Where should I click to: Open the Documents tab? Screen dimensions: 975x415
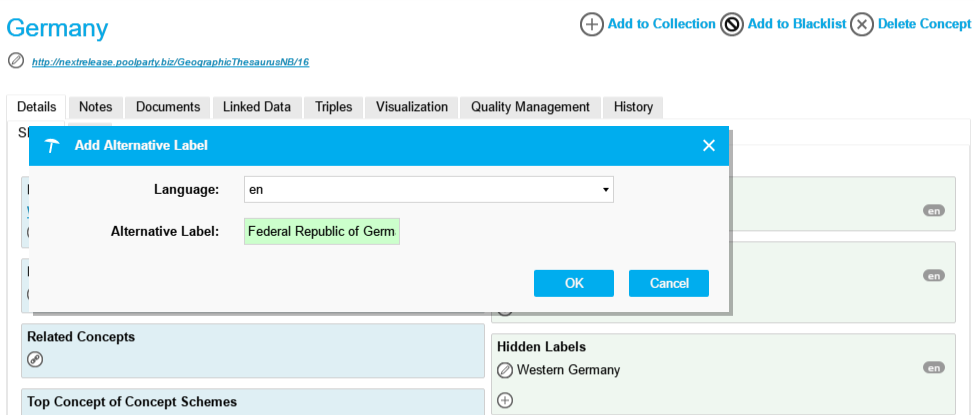click(168, 107)
